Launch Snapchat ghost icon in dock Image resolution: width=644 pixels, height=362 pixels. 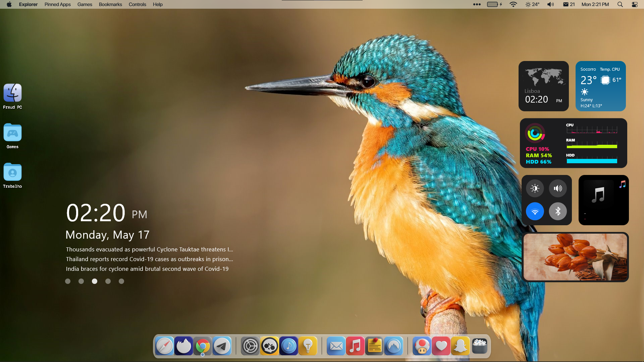460,346
